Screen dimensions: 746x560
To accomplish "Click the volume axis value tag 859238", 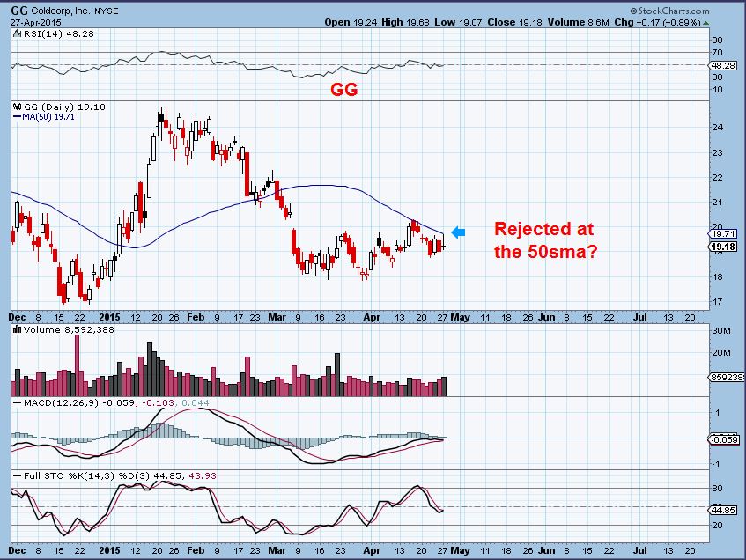I will tap(726, 377).
